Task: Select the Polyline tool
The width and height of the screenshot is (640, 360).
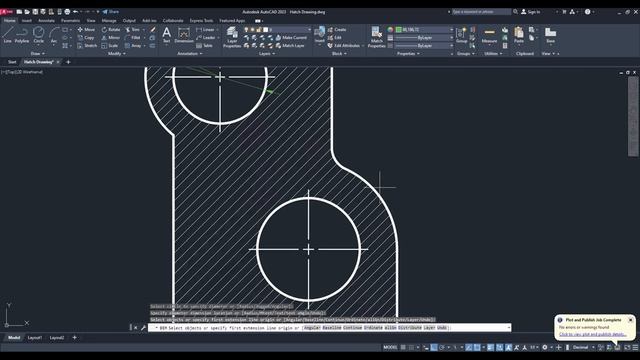Action: click(x=22, y=35)
